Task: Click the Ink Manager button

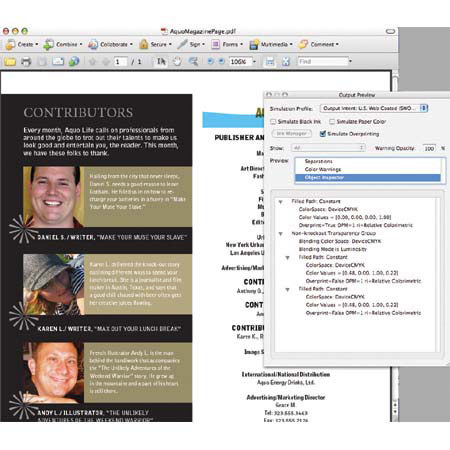Action: click(292, 134)
